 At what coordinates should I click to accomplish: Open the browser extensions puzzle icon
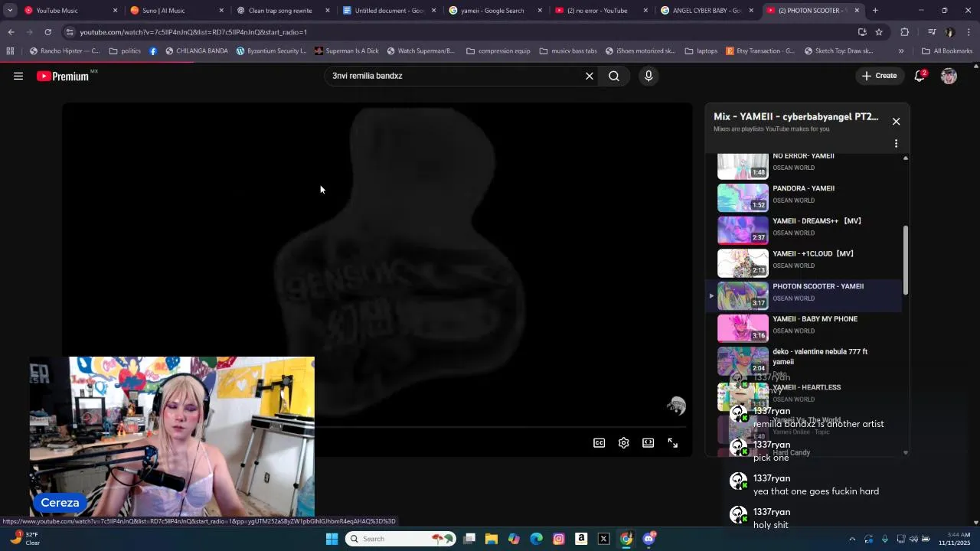pos(904,32)
